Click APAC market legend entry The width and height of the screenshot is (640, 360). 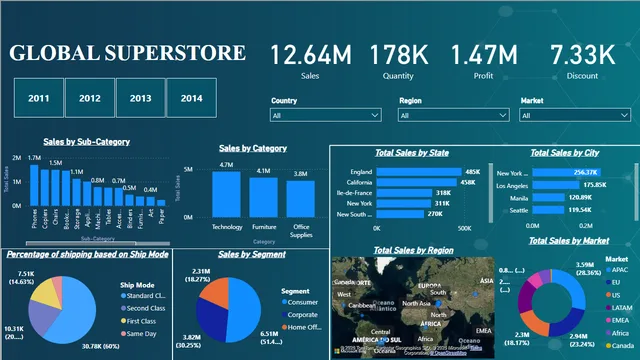617,269
